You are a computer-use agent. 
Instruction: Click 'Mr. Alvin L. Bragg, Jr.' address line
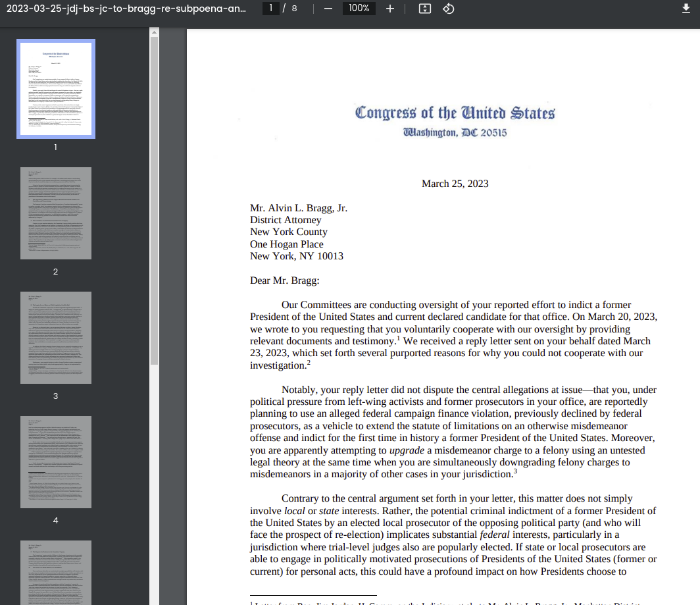point(299,208)
